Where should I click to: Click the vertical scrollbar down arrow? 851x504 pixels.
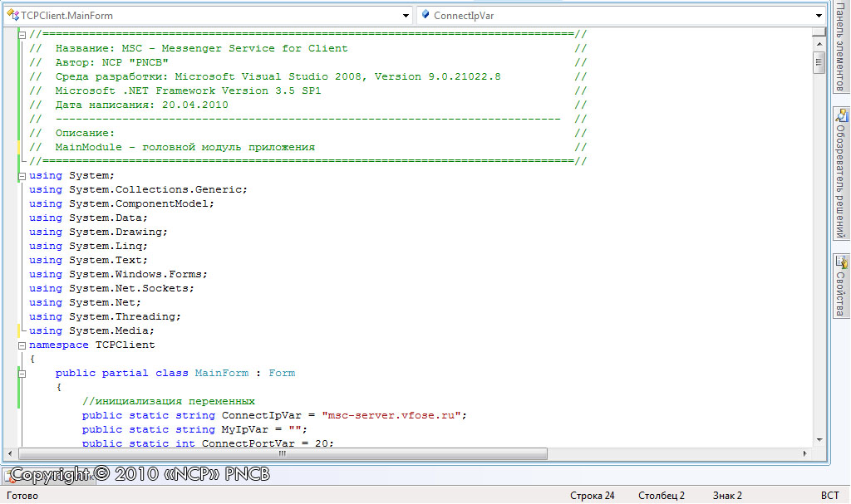point(819,439)
